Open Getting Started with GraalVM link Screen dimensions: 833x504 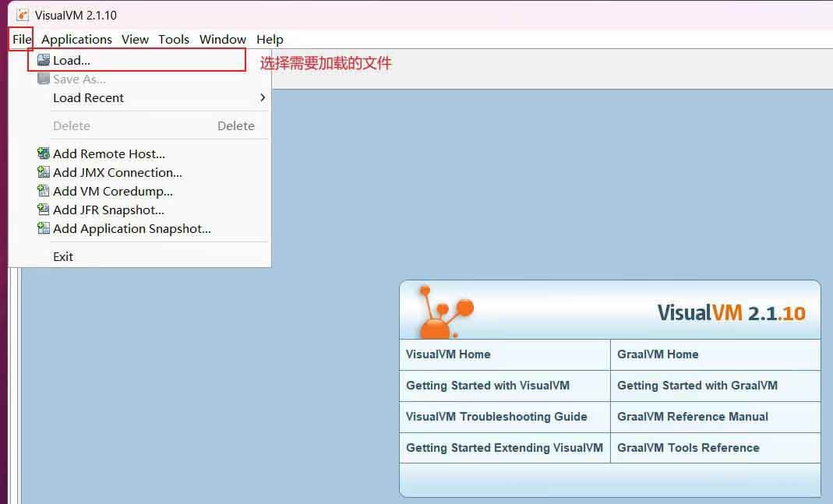click(x=697, y=386)
